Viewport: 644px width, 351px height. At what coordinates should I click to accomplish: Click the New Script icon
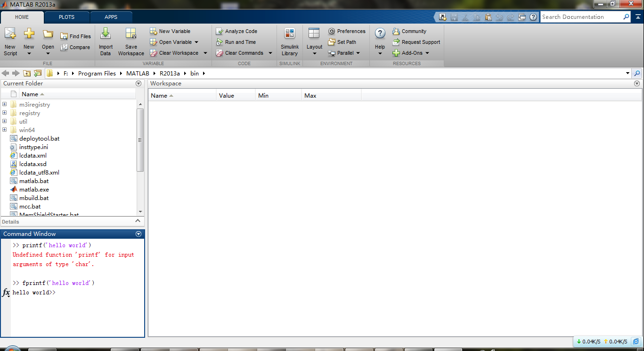pyautogui.click(x=10, y=34)
